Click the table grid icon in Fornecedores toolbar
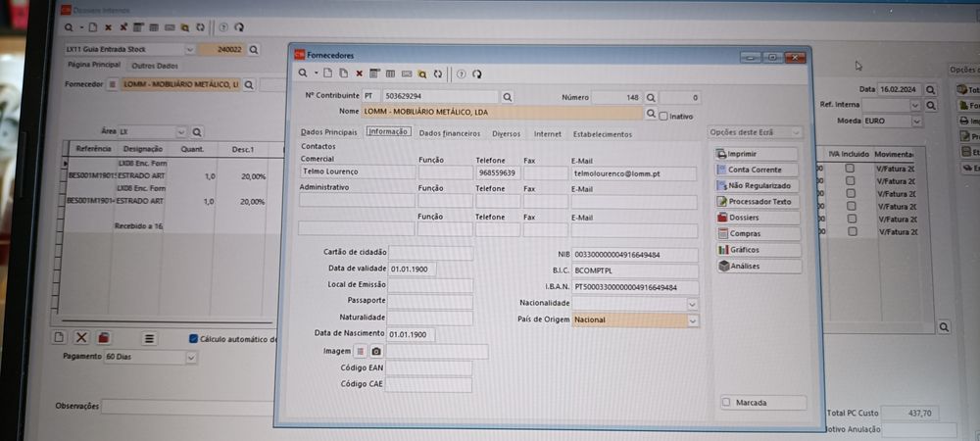This screenshot has height=441, width=980. (390, 73)
